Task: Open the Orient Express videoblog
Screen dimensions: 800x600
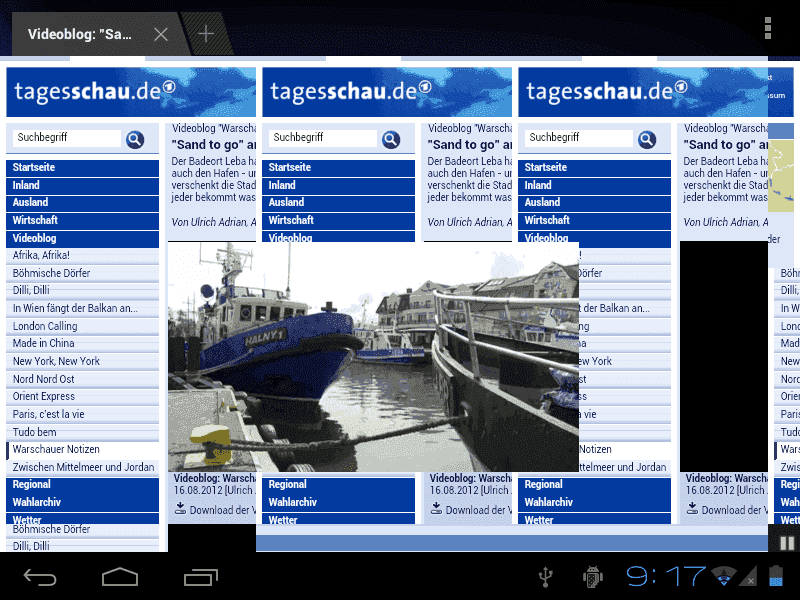Action: tap(83, 396)
